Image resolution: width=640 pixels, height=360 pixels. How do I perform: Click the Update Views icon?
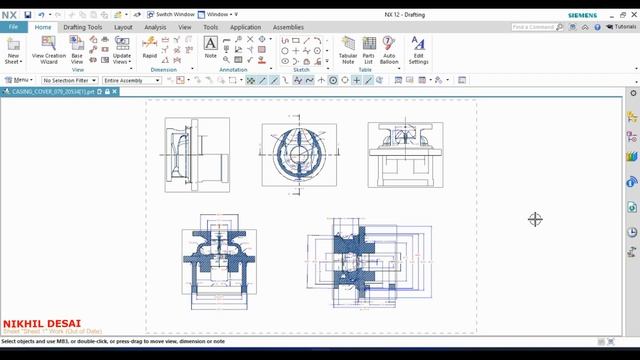point(122,44)
